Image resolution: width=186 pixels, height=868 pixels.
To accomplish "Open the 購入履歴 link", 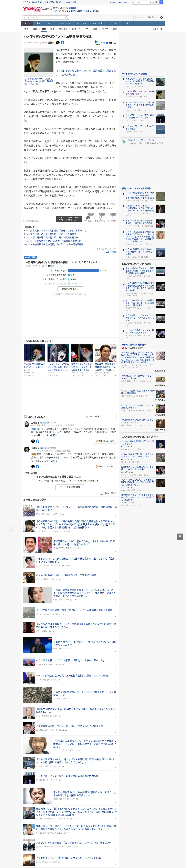I will (152, 18).
